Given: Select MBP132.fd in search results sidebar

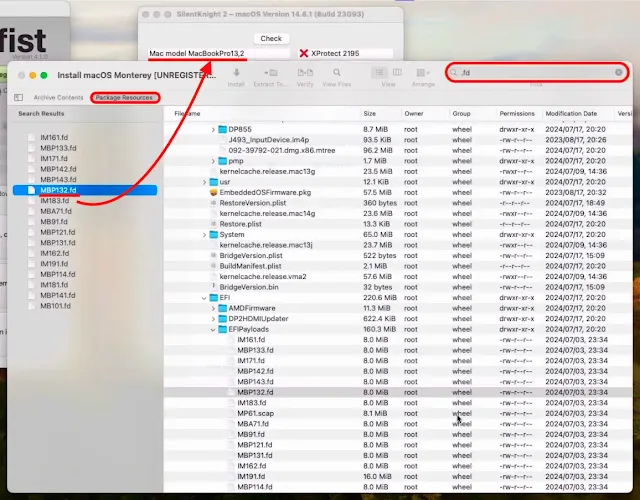Looking at the screenshot, I should 85,190.
